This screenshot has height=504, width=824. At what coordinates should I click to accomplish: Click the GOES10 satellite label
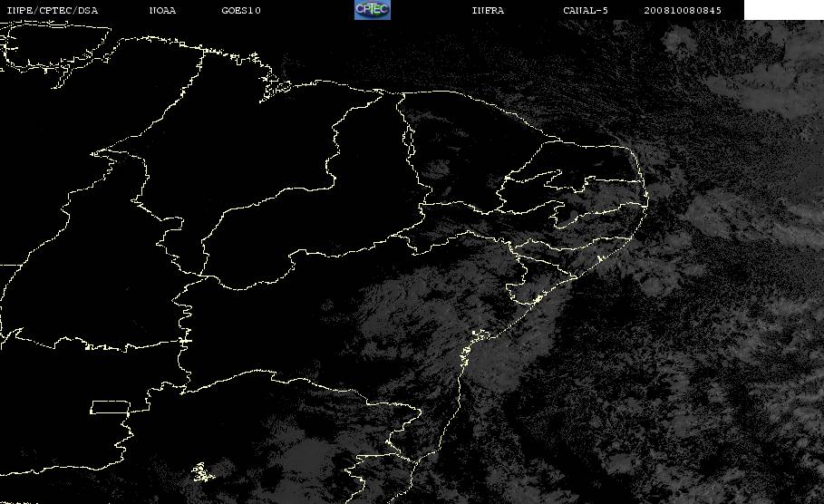pyautogui.click(x=241, y=10)
